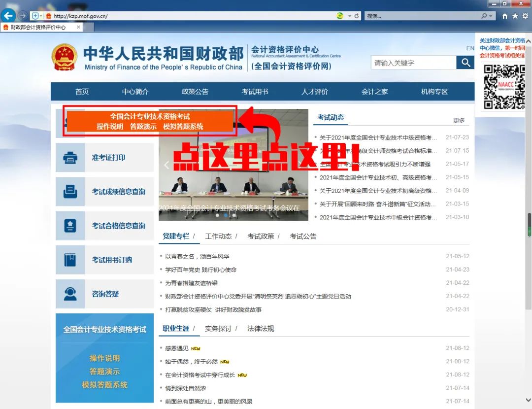Click the compatibility view icon in address bar
Screen dimensions: 532x409
339,16
